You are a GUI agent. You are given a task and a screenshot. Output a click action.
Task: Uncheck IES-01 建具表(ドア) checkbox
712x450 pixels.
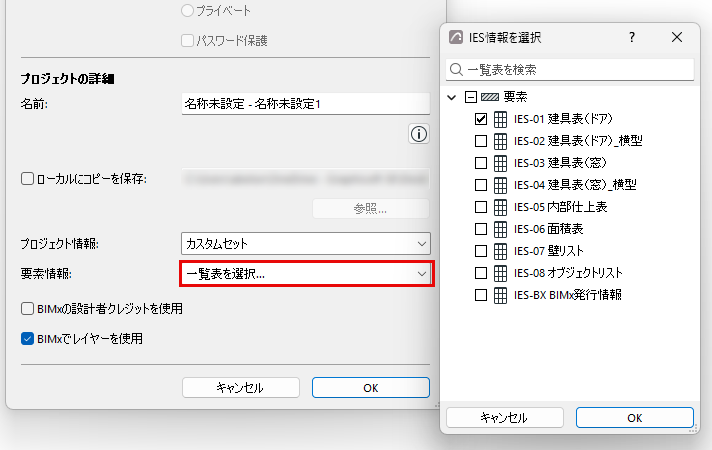click(480, 119)
